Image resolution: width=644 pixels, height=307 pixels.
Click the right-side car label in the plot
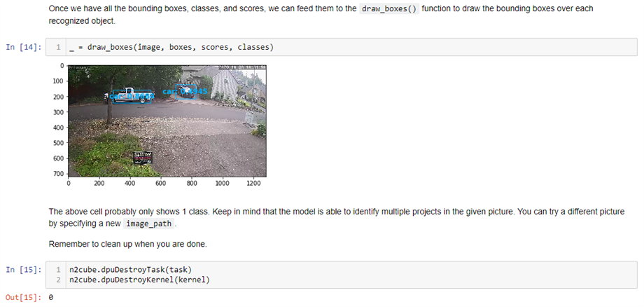tap(184, 90)
